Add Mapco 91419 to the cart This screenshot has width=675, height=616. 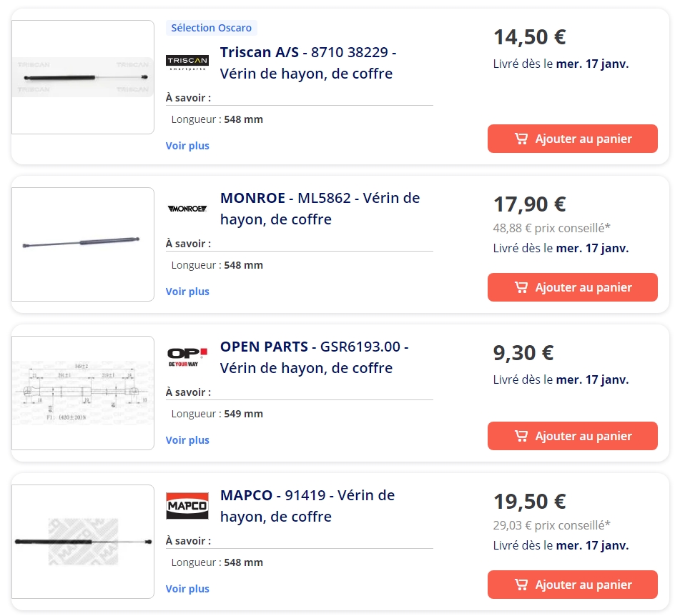pyautogui.click(x=572, y=585)
